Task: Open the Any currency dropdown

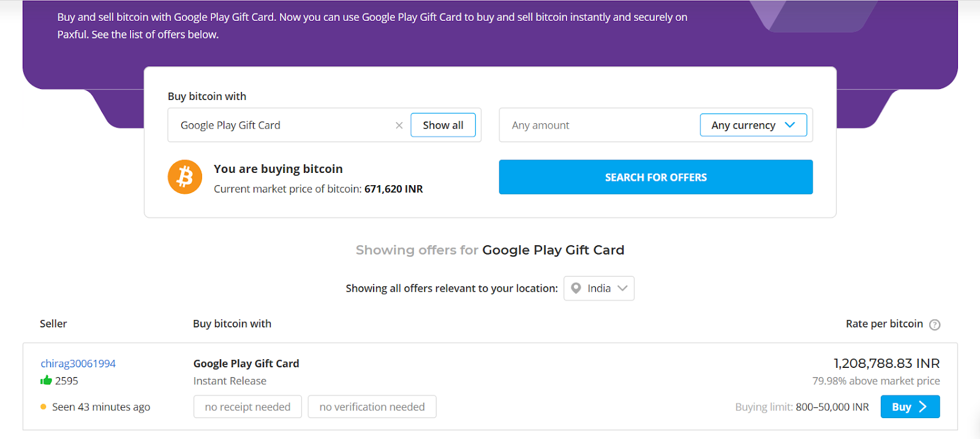Action: [x=753, y=126]
